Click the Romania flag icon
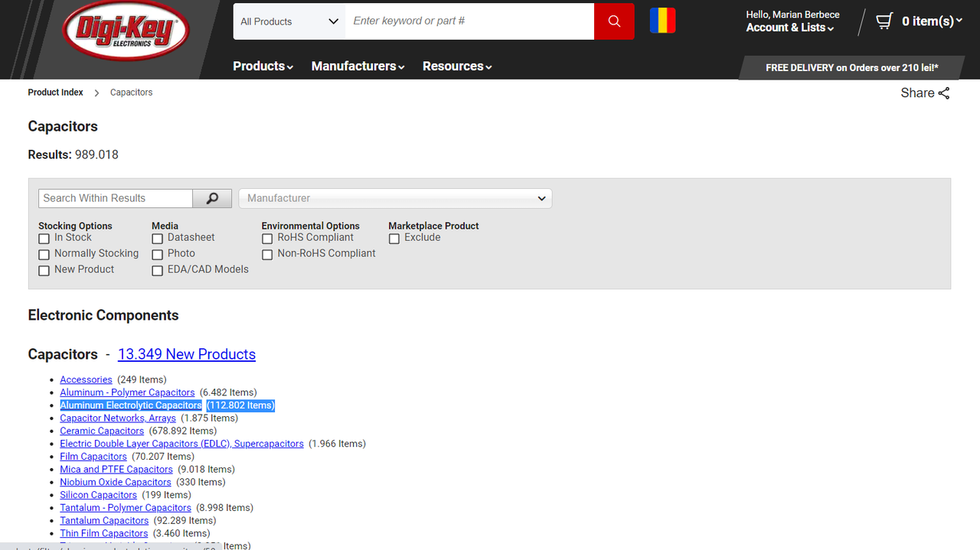This screenshot has width=980, height=550. coord(663,21)
